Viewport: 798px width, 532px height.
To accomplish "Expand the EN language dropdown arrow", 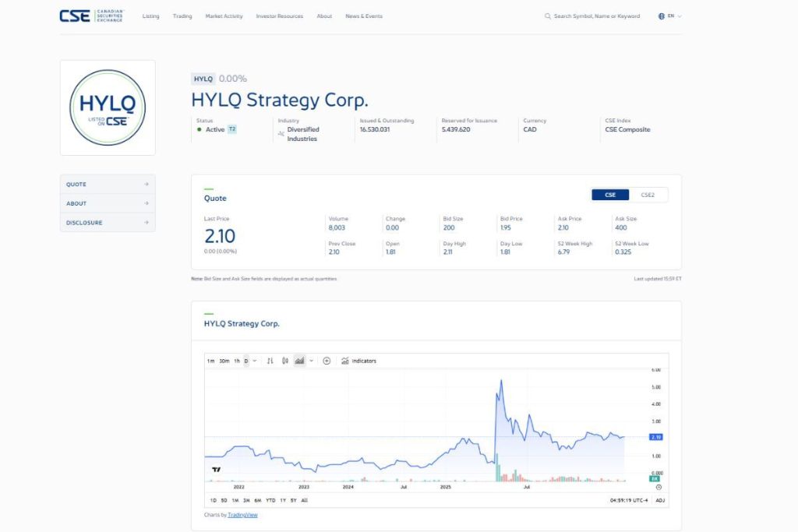I will click(x=680, y=16).
